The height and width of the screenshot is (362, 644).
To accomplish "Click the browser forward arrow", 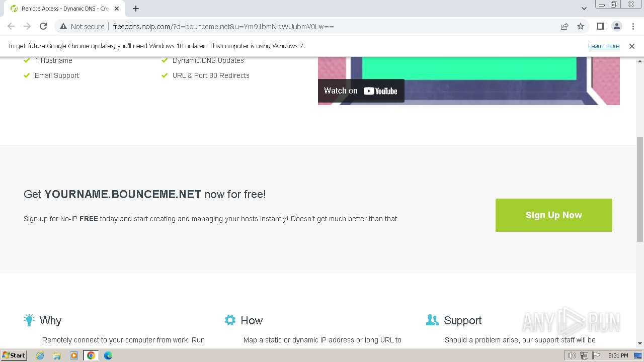I will 27,26.
